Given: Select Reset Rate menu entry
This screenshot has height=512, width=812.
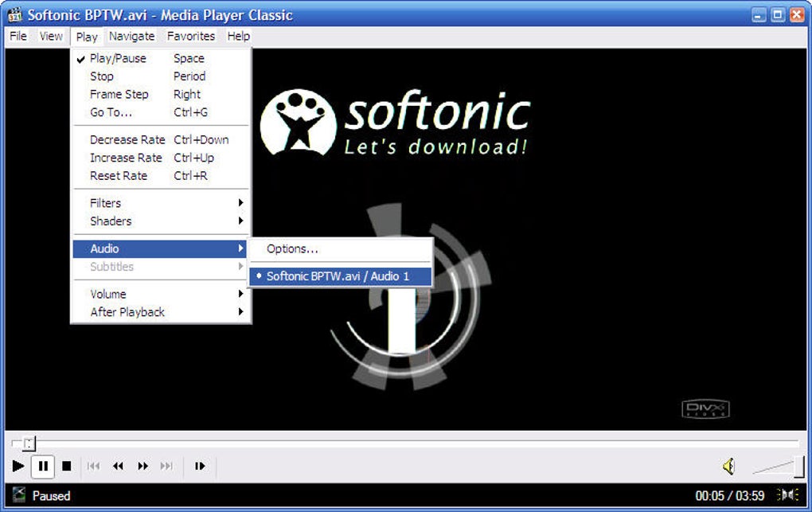Looking at the screenshot, I should tap(161, 176).
